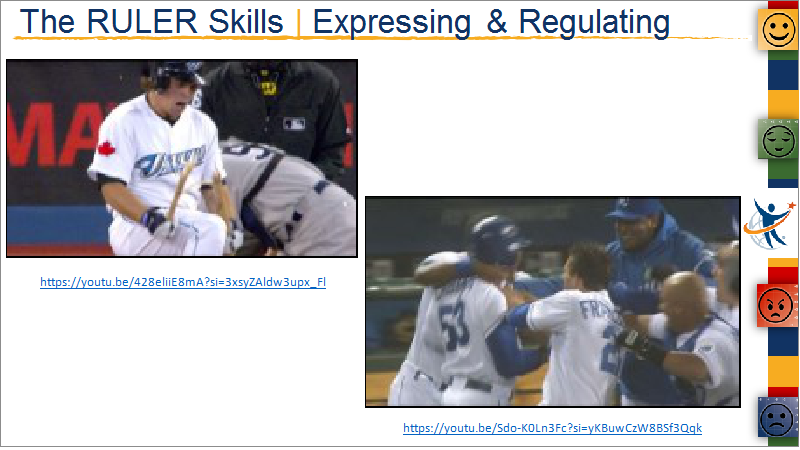Select the blue sad face icon
This screenshot has width=800, height=450.
[x=778, y=418]
